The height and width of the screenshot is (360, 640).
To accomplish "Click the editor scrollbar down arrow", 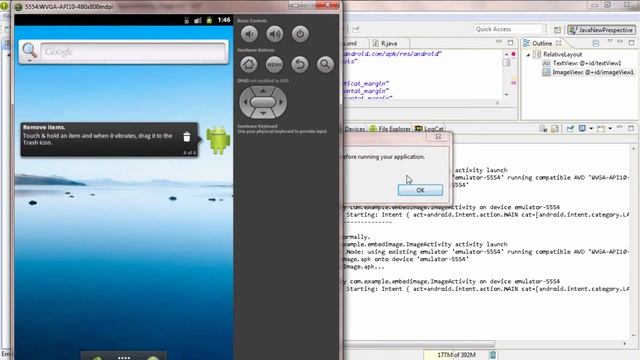I will 507,94.
